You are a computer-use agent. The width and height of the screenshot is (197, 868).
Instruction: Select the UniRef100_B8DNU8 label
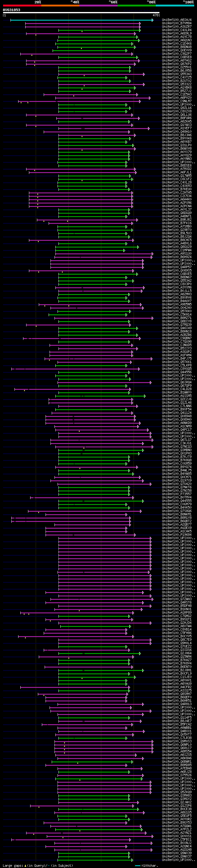177,47
